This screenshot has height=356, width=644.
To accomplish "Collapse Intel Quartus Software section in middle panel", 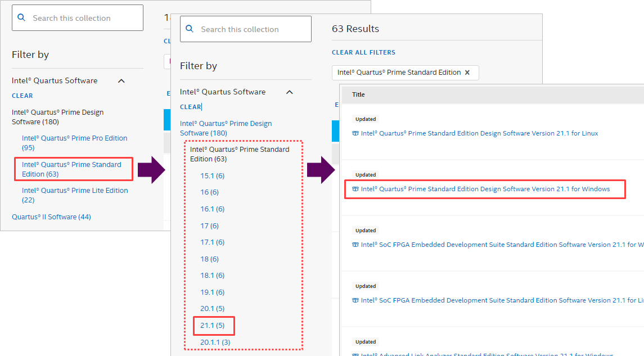I will [290, 92].
